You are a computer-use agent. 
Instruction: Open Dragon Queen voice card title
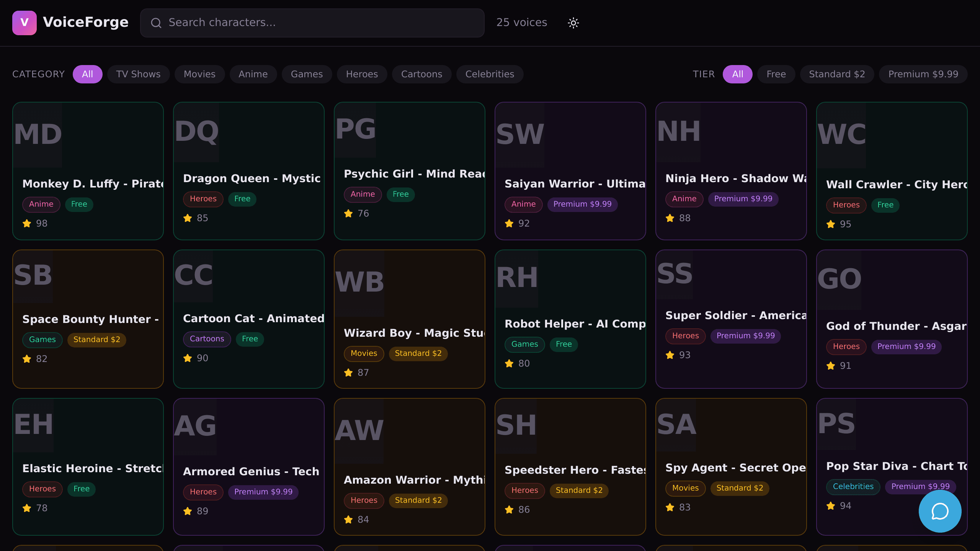(x=252, y=178)
